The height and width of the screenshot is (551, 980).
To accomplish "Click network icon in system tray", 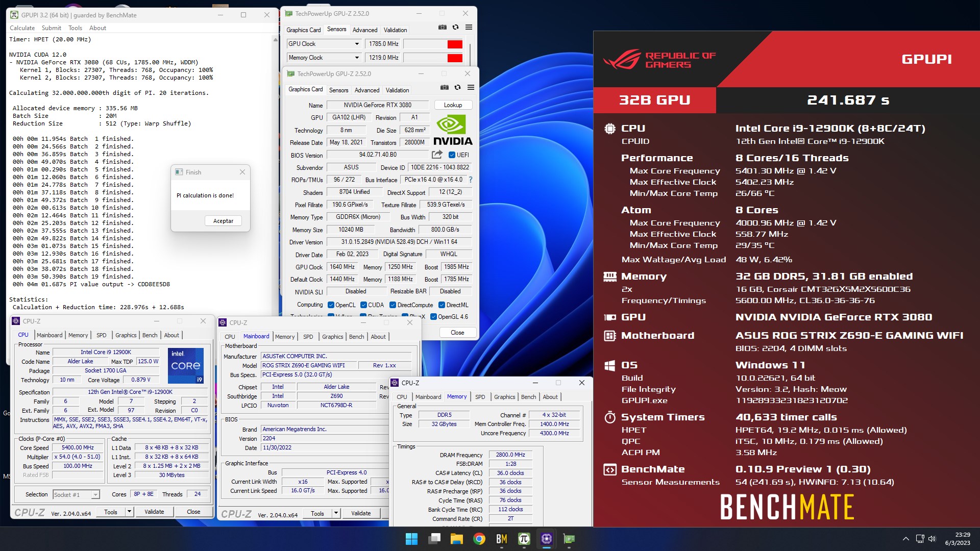I will click(920, 539).
